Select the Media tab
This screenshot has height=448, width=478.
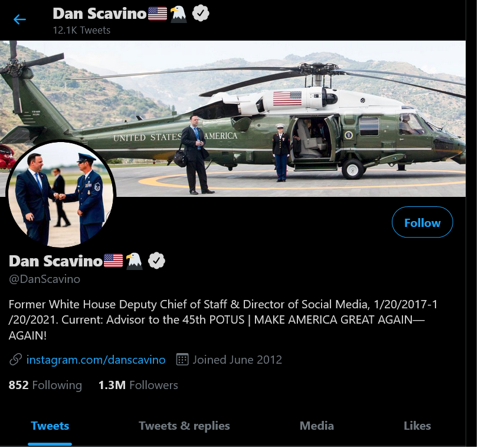(x=317, y=426)
